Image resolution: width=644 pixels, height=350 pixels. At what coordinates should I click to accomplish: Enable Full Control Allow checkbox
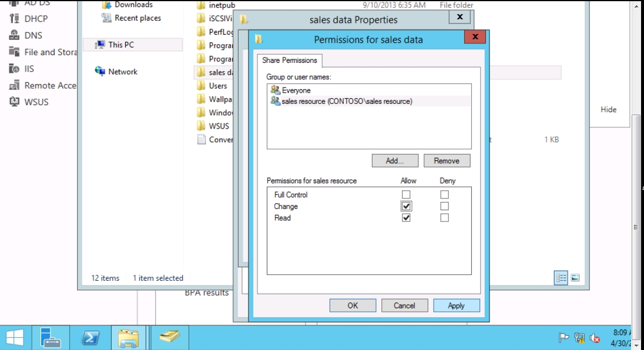click(406, 195)
